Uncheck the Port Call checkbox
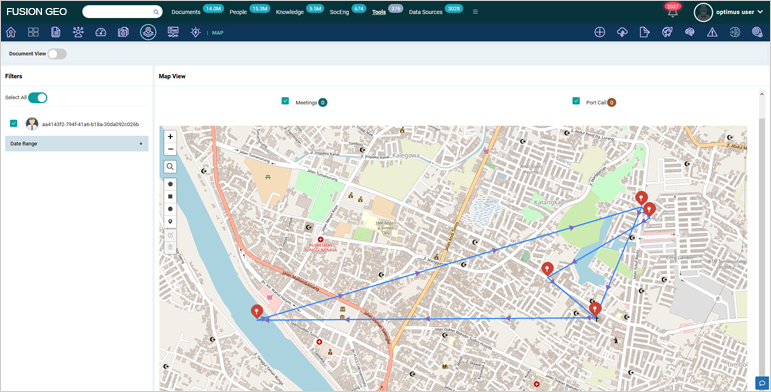Screen dimensions: 771x392 click(x=576, y=101)
